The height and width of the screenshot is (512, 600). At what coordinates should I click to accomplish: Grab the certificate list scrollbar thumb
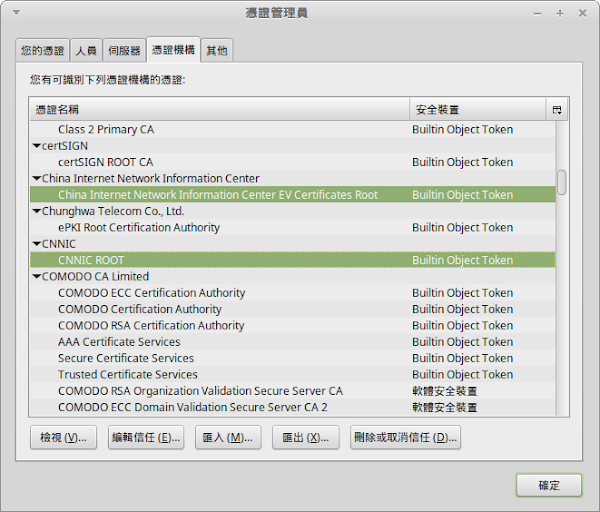coord(561,183)
